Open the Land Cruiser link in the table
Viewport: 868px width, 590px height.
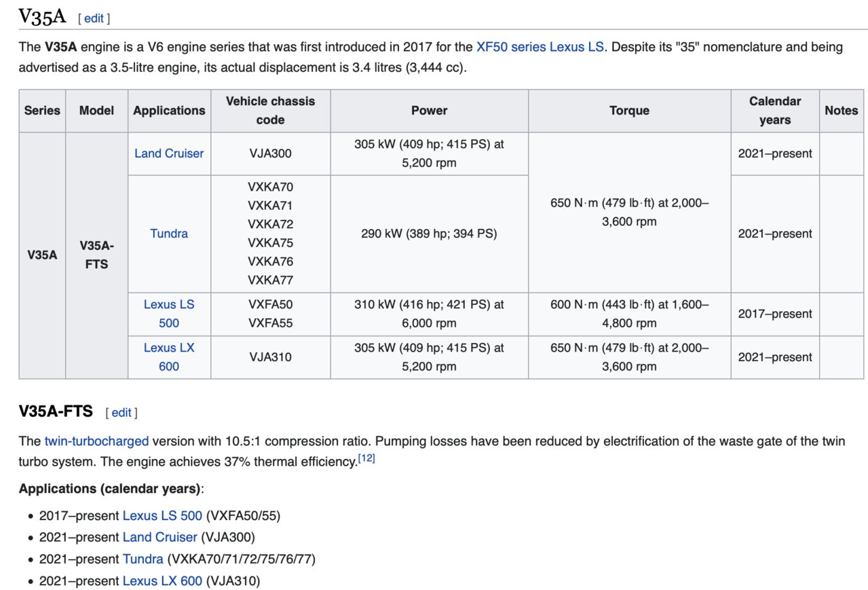pos(169,153)
